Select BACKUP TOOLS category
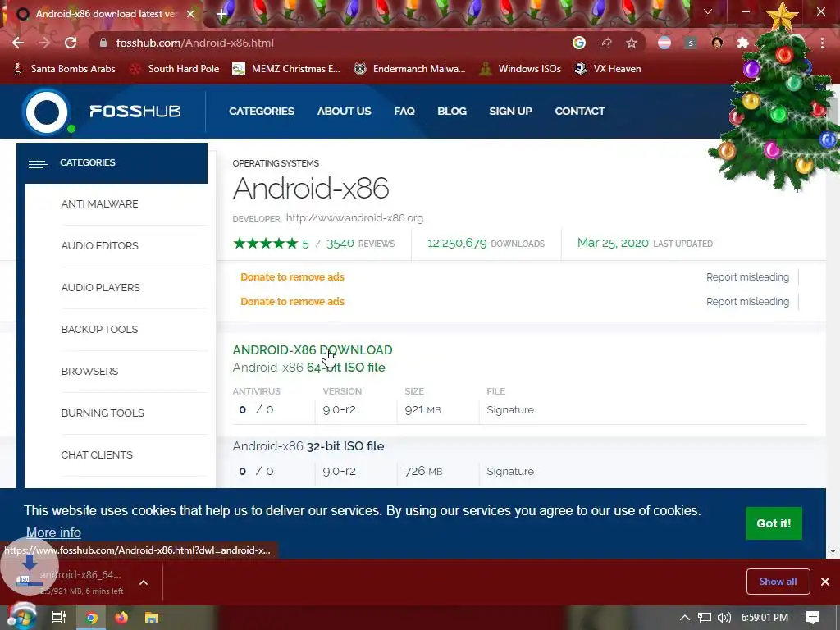Image resolution: width=840 pixels, height=630 pixels. click(99, 329)
